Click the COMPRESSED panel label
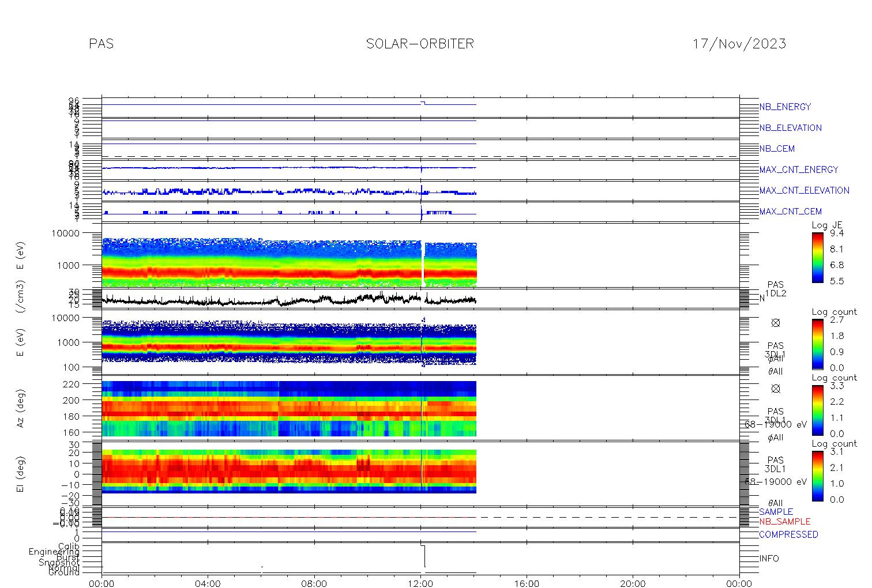This screenshot has width=872, height=588. point(788,534)
